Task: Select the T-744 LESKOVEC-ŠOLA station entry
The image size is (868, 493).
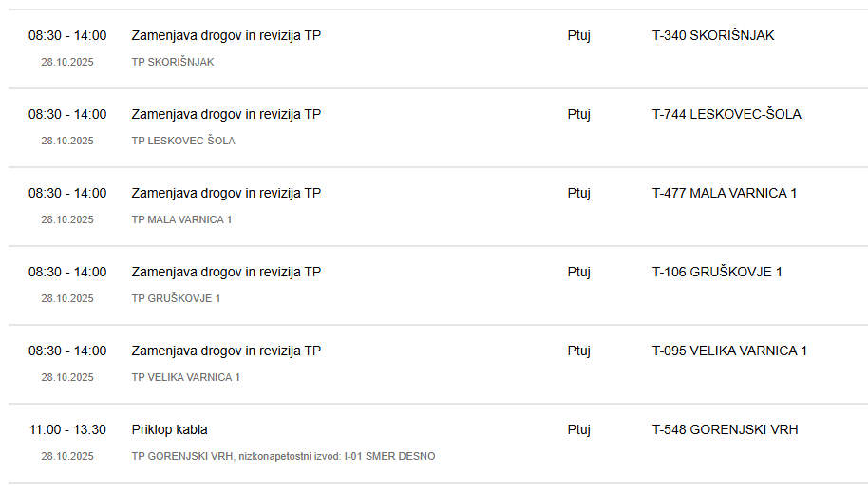Action: tap(726, 115)
